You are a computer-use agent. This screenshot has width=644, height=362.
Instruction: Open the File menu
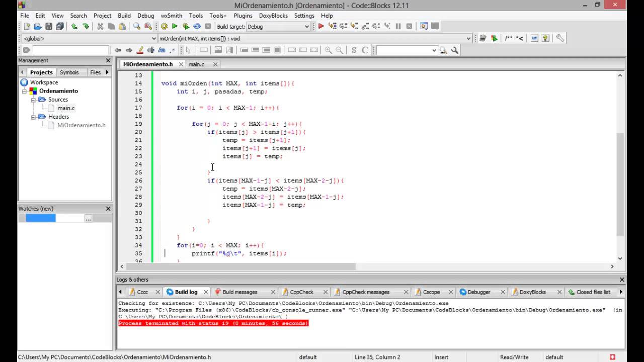pos(25,16)
